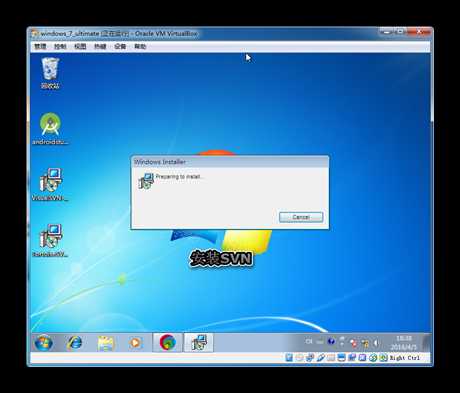Open the tray clock showing the date
Screen dimensions: 460x393
(x=403, y=343)
